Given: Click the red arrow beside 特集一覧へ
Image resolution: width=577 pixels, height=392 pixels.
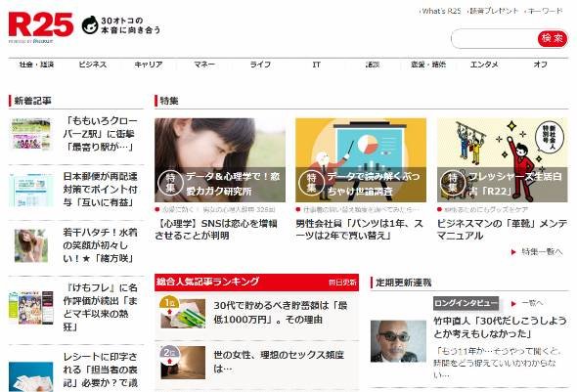Looking at the screenshot, I should pos(513,252).
